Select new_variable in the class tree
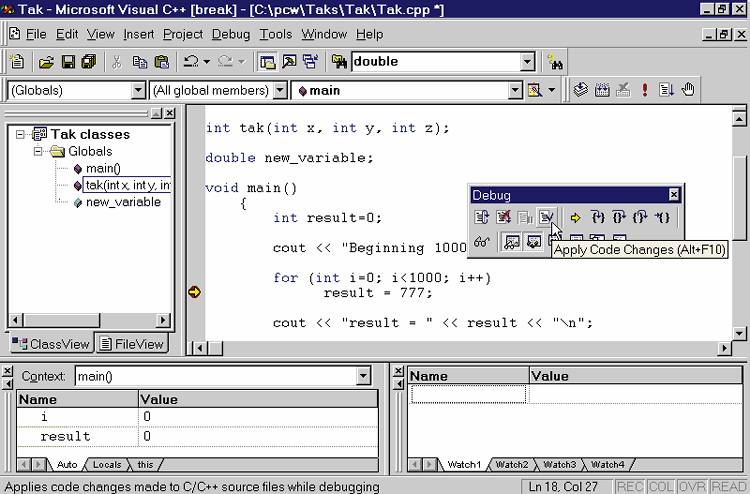The height and width of the screenshot is (494, 750). (123, 202)
